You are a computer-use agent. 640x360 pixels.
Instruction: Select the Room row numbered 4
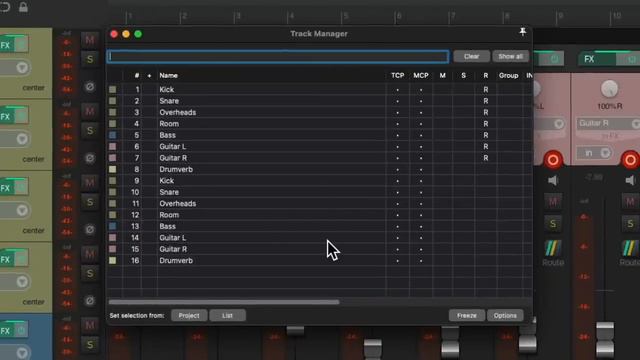[319, 124]
